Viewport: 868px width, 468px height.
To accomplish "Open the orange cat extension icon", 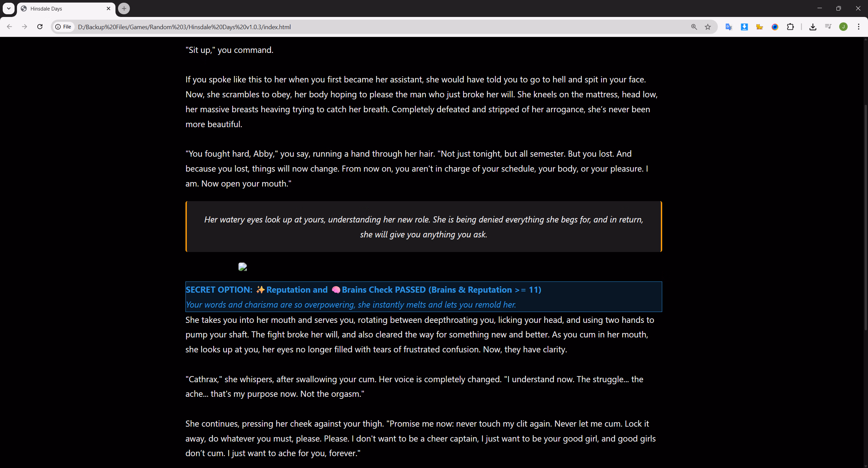I will pyautogui.click(x=759, y=27).
